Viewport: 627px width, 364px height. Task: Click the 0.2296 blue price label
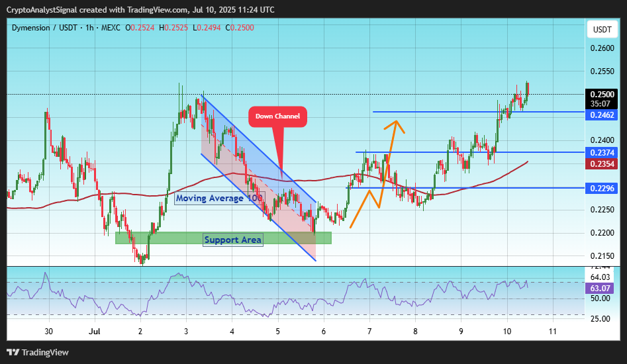602,188
